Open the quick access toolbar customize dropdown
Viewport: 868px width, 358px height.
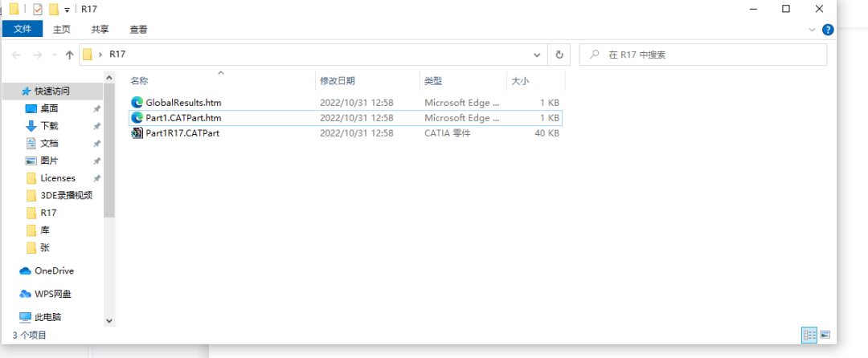[67, 10]
